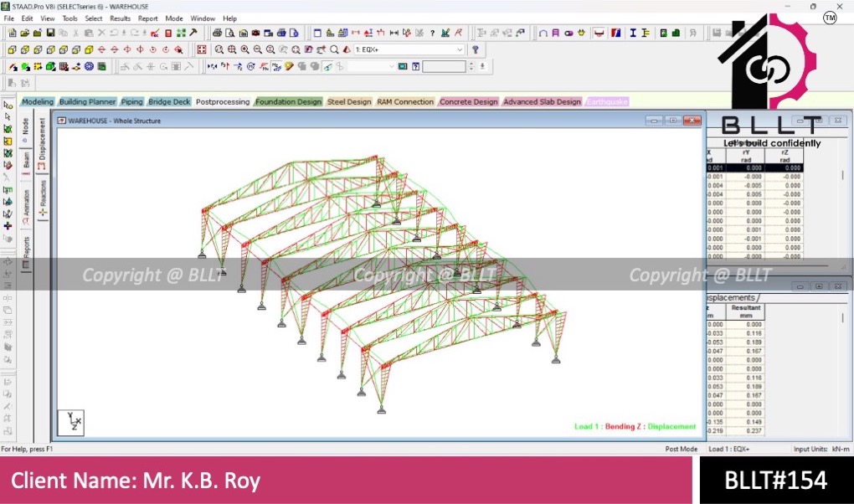
Task: Switch to the Concrete Design tab
Action: tap(468, 102)
